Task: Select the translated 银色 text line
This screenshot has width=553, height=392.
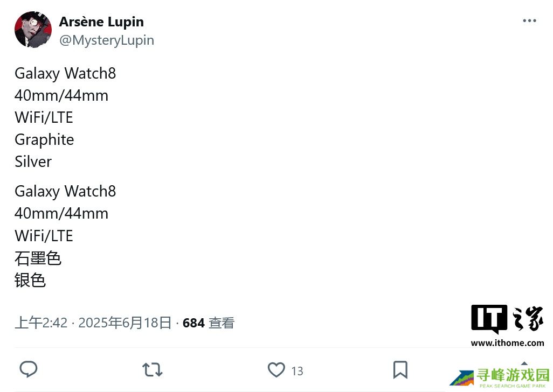Action: pyautogui.click(x=30, y=281)
